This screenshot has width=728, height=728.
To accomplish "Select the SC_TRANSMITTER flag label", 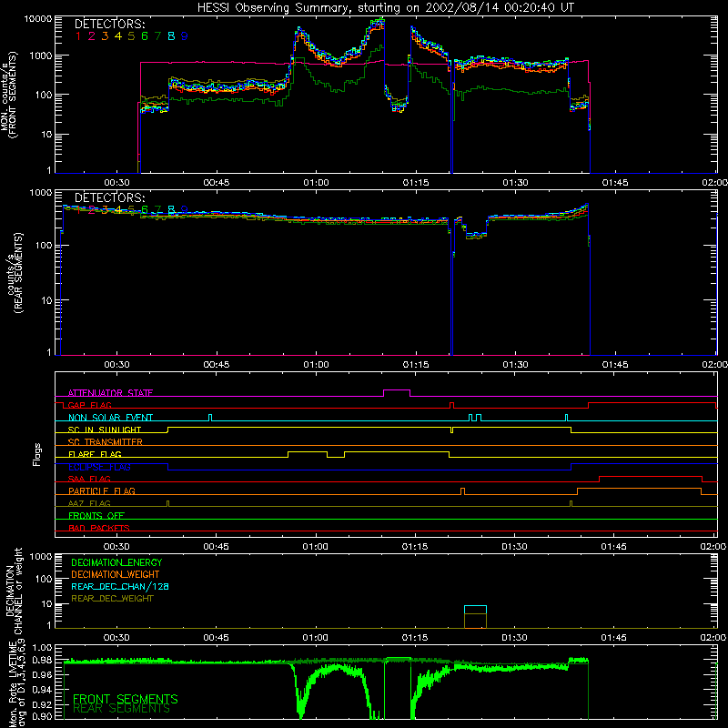I will [105, 442].
